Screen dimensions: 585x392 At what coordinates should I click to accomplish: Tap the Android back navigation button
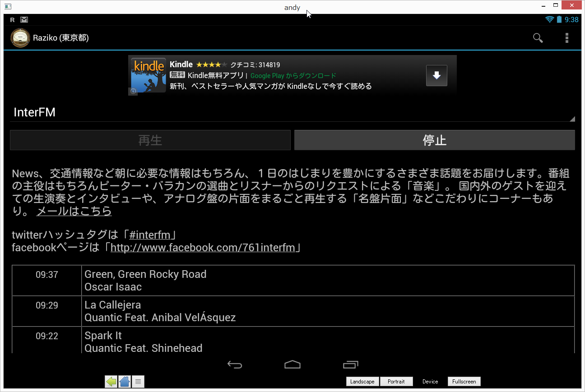(x=235, y=364)
